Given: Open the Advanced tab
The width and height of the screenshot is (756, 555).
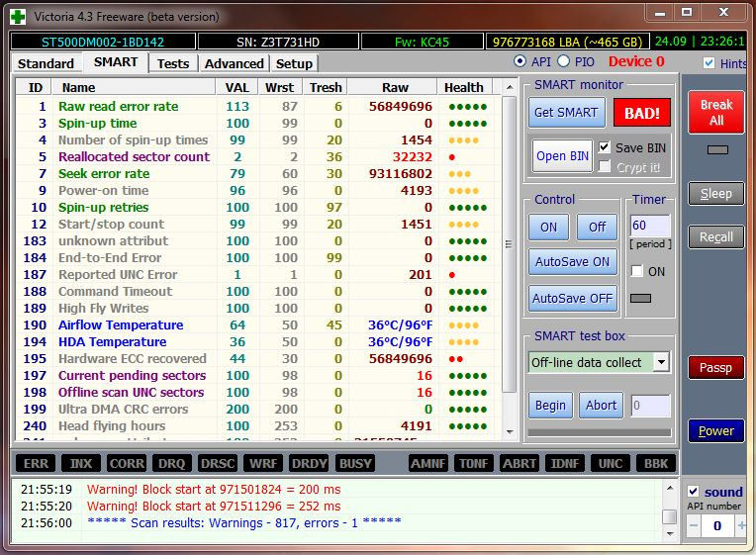Looking at the screenshot, I should [234, 63].
